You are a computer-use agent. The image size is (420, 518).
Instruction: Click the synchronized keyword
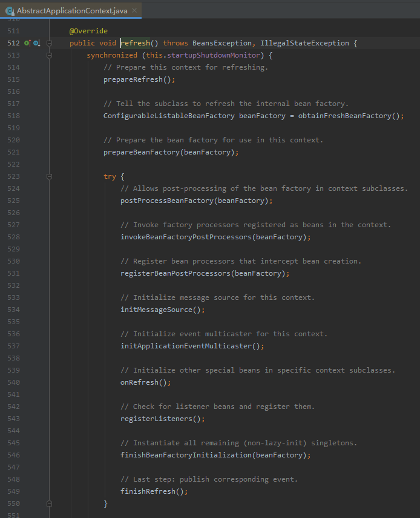coord(112,55)
